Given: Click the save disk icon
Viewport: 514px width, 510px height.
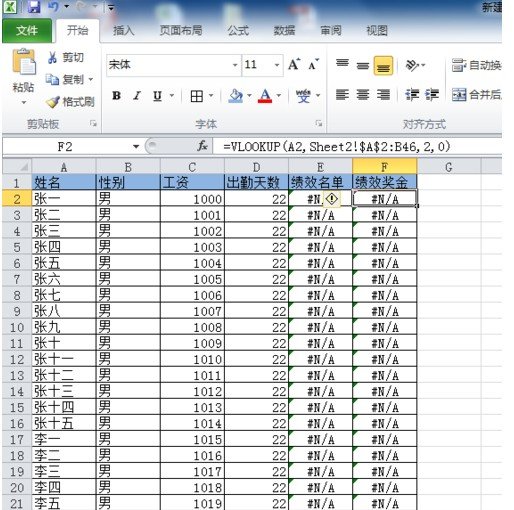Looking at the screenshot, I should (34, 7).
